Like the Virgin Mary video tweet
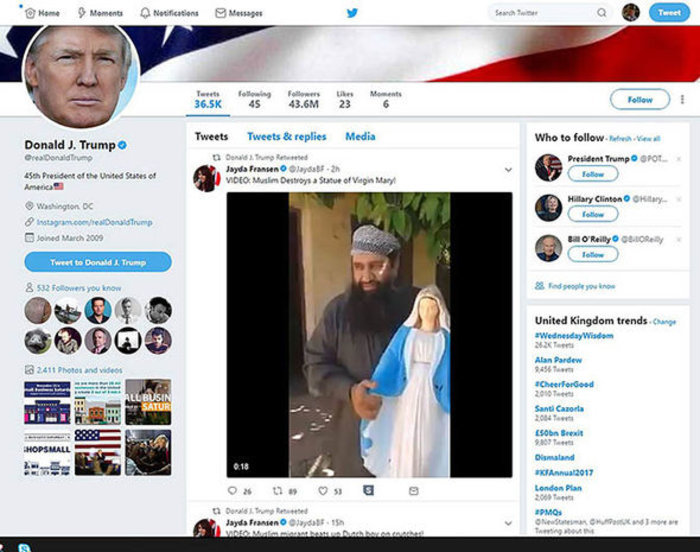The image size is (700, 552). [323, 491]
